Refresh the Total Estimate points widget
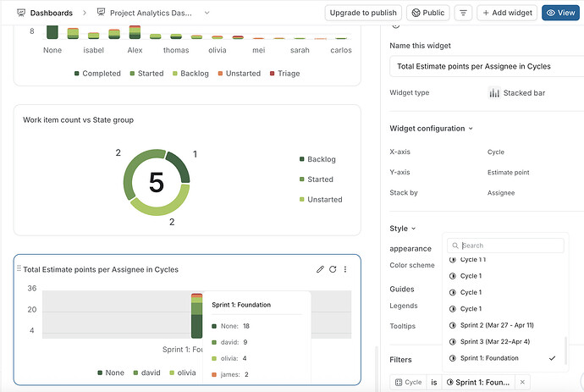Screen dimensions: 584x392 pyautogui.click(x=333, y=269)
